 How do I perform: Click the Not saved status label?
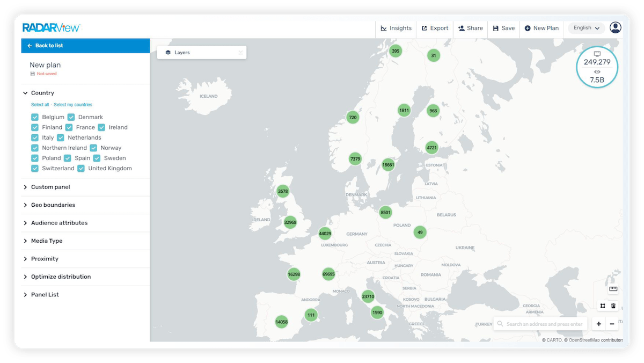[x=47, y=74]
